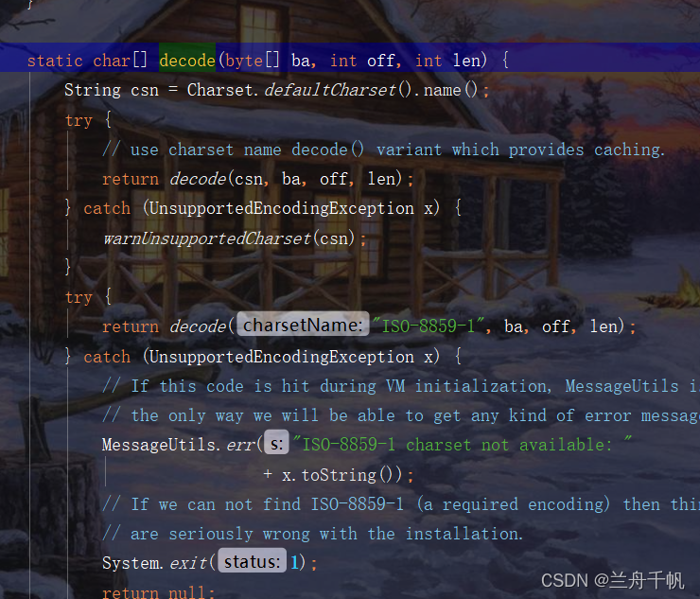Click 'exit' method name
The height and width of the screenshot is (599, 700).
pyautogui.click(x=189, y=563)
